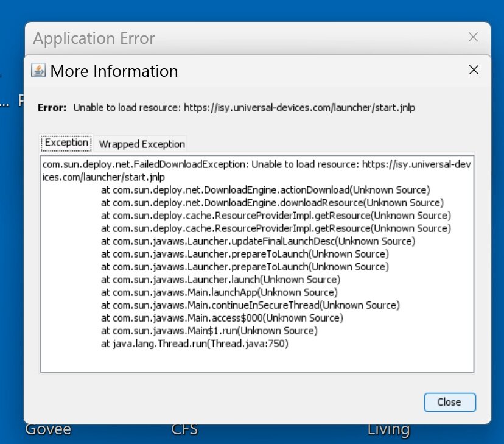Viewport: 504px width, 444px height.
Task: Click the 'More Information' dialog title
Action: (114, 71)
